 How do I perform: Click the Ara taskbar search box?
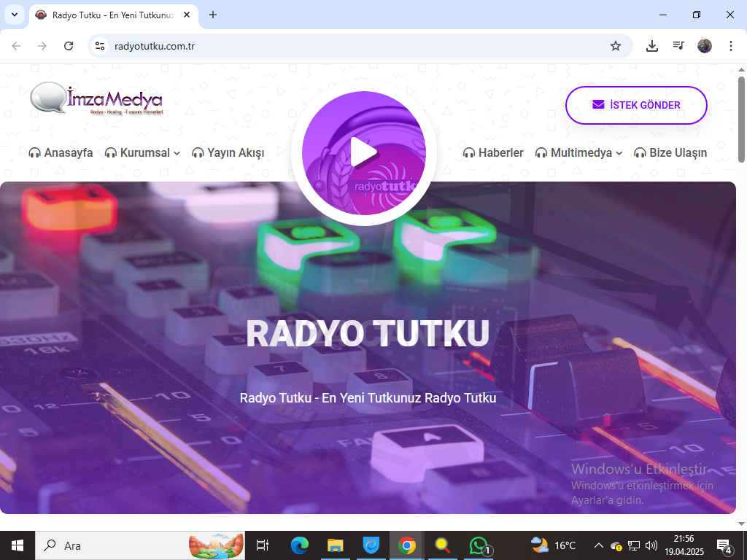[140, 545]
